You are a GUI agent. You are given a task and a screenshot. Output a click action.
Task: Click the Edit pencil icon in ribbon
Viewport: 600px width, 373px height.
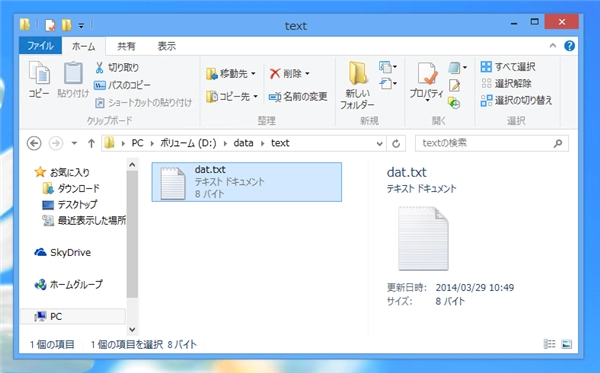click(x=454, y=85)
